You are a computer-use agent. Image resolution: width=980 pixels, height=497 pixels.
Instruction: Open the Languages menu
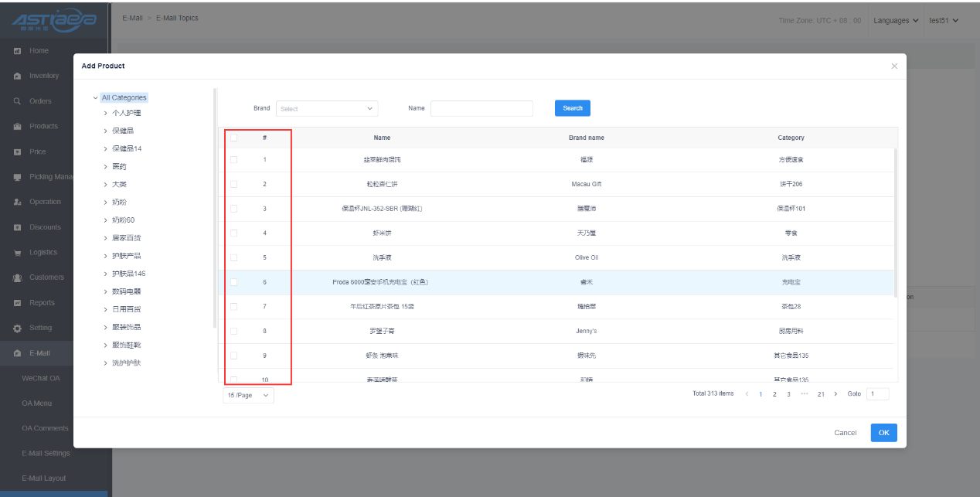pyautogui.click(x=896, y=21)
